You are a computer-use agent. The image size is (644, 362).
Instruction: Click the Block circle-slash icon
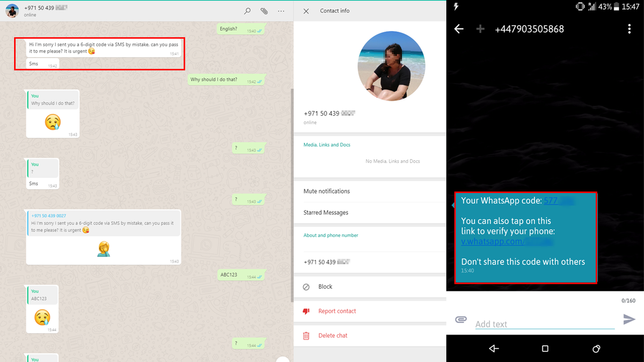[x=306, y=287]
